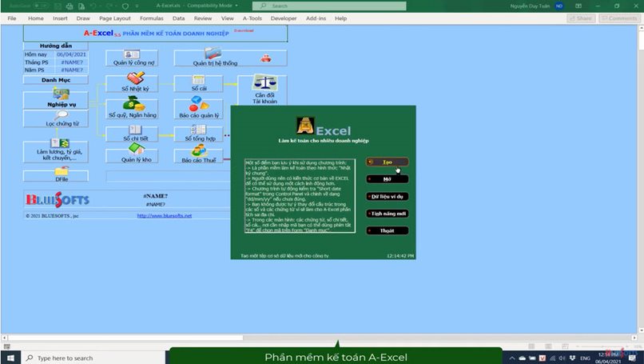Viewport: 644px width, 364px height.
Task: Click the Danh Mục button
Action: tap(56, 80)
